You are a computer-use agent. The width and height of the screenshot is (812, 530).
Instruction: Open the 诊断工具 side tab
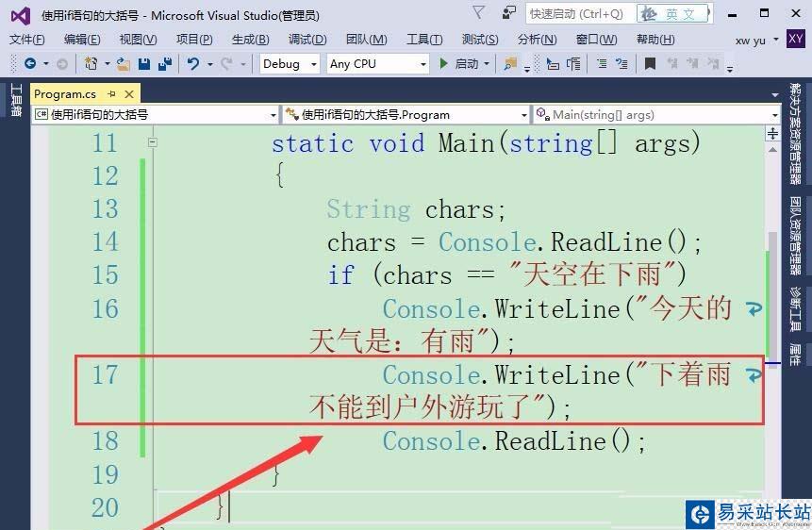pos(795,308)
